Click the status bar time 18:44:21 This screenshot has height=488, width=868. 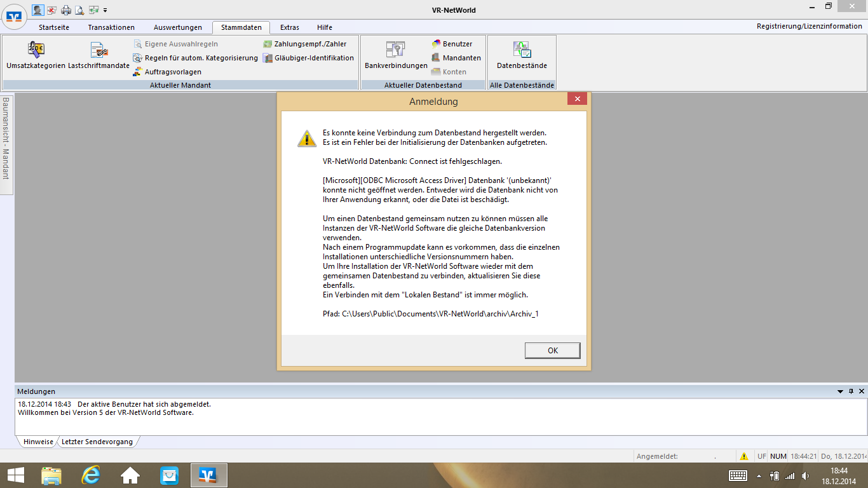pos(803,456)
